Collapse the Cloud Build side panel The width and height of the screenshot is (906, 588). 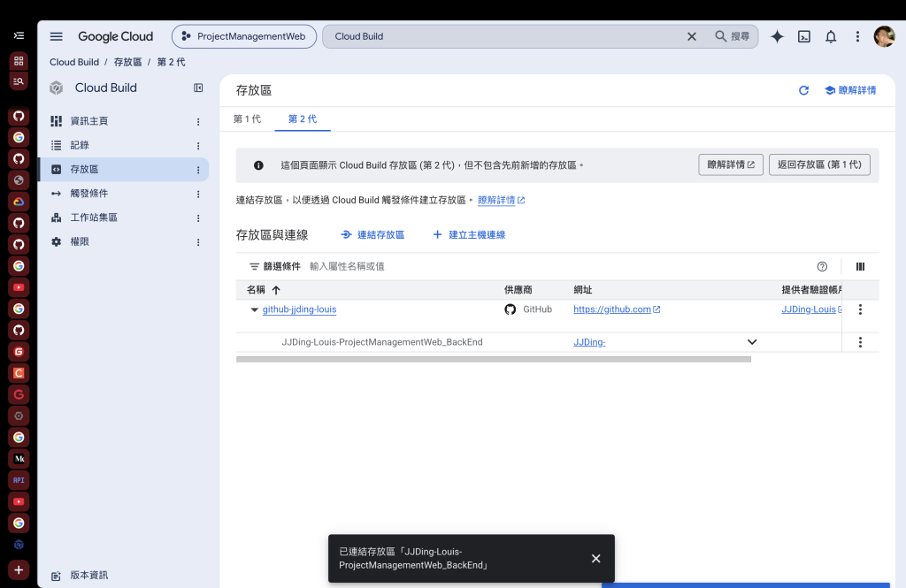pyautogui.click(x=198, y=88)
